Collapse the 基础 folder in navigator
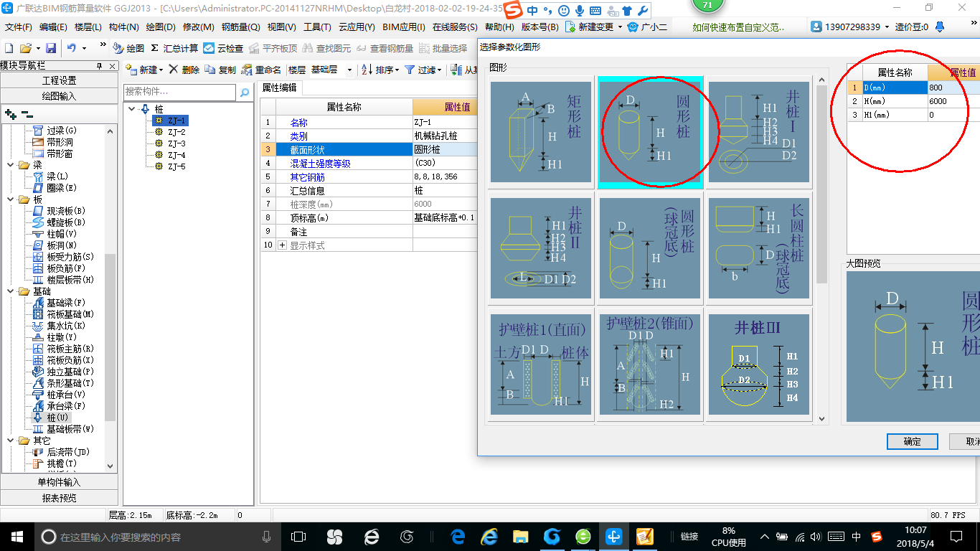This screenshot has height=551, width=980. coord(11,291)
